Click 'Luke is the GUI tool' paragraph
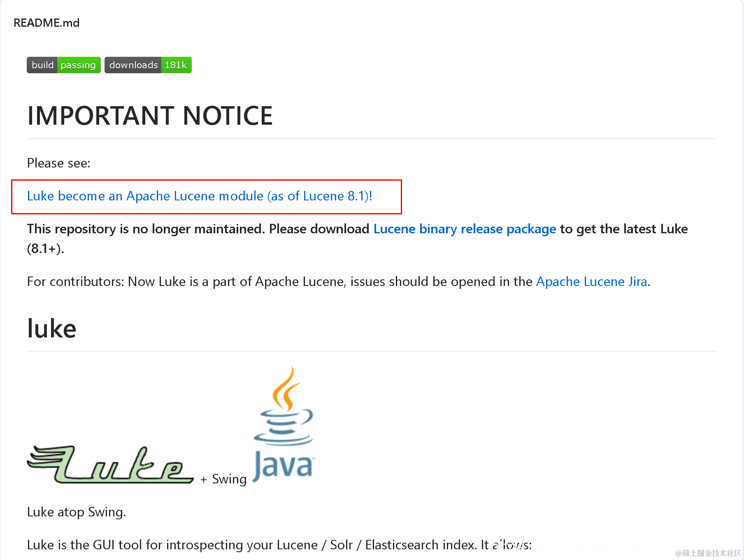 (279, 545)
